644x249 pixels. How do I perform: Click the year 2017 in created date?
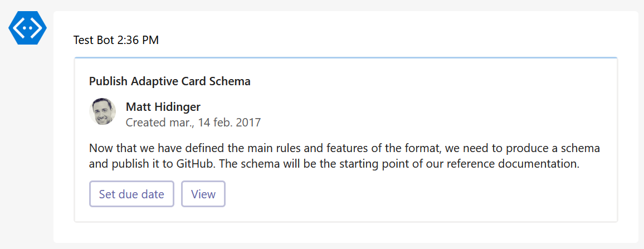pyautogui.click(x=248, y=123)
